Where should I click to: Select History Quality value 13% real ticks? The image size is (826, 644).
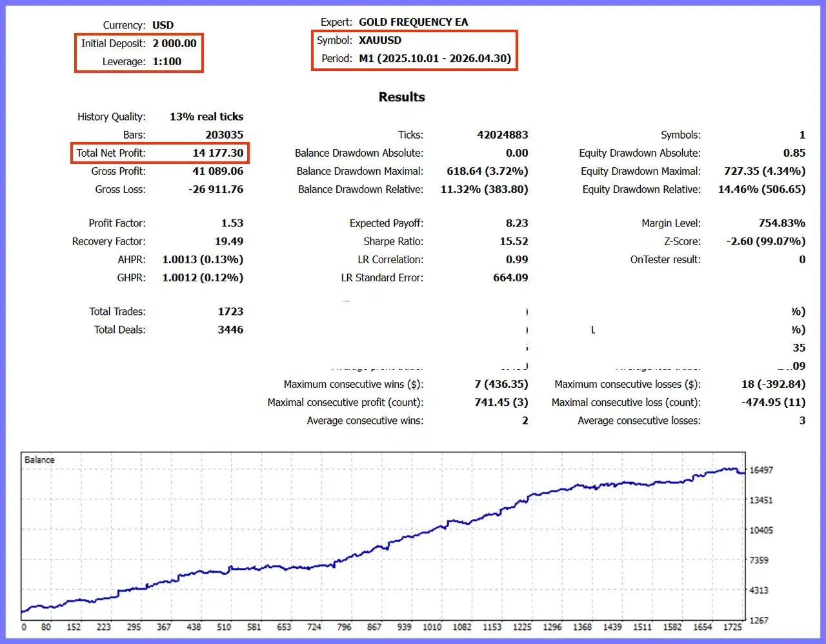tap(206, 117)
